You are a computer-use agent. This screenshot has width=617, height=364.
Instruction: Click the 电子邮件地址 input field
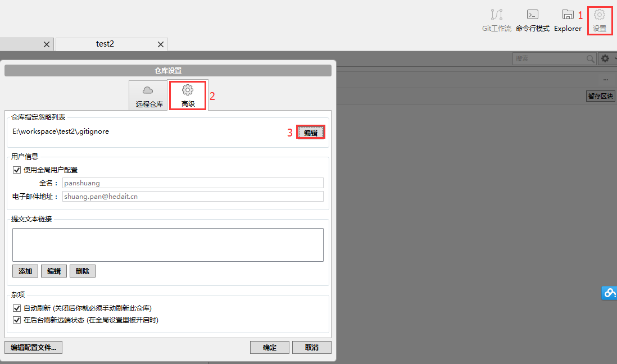[x=193, y=197]
